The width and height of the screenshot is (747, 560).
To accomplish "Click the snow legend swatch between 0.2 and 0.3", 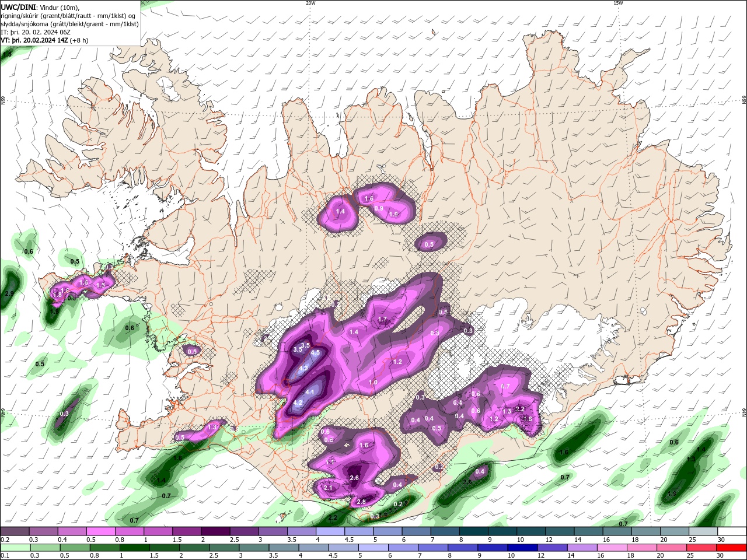I will pyautogui.click(x=15, y=531).
